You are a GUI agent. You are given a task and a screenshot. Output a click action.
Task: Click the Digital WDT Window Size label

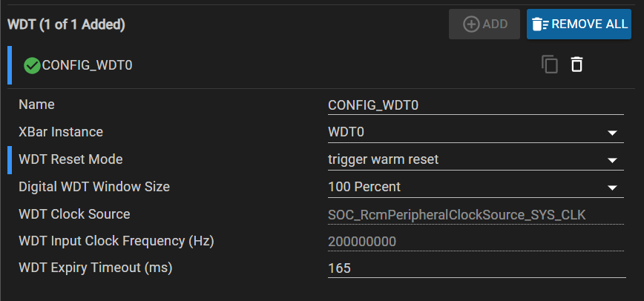pyautogui.click(x=94, y=187)
